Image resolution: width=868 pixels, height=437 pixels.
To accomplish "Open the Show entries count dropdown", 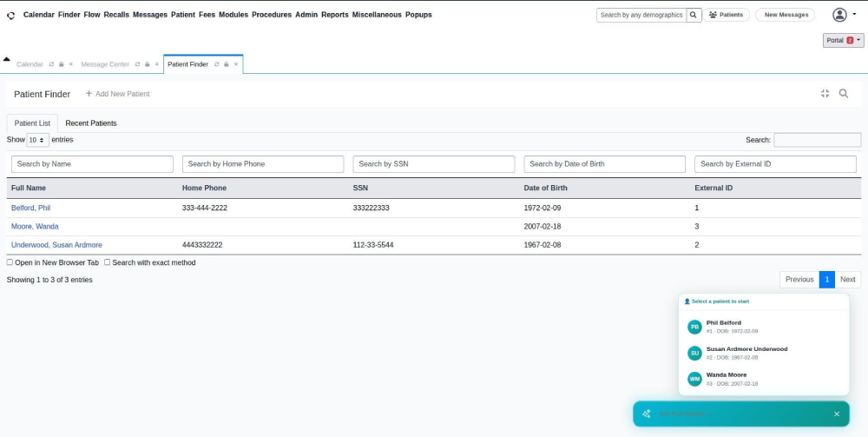I will 37,140.
